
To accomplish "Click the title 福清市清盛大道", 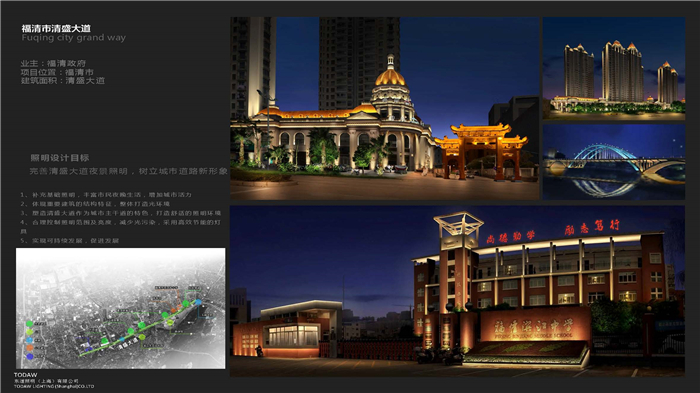I will pyautogui.click(x=56, y=29).
